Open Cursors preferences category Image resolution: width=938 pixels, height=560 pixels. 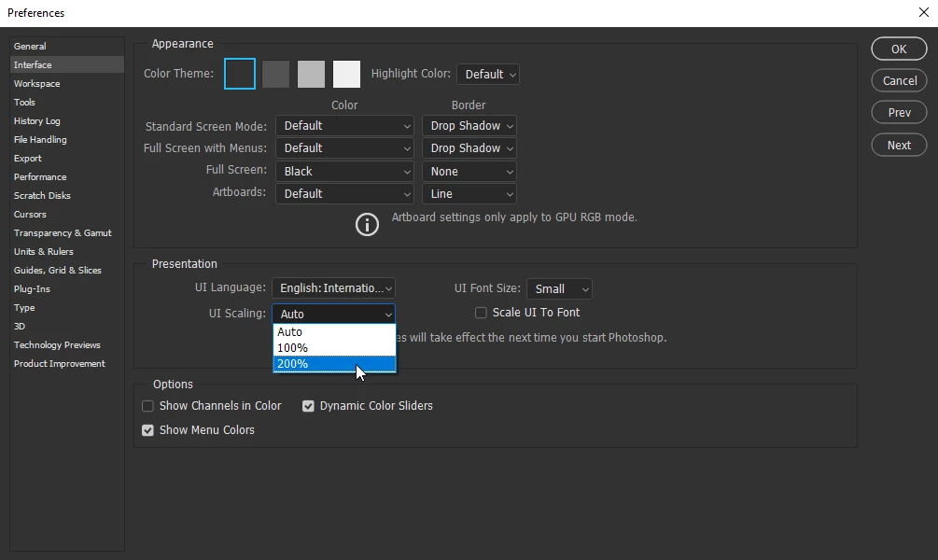67,214
